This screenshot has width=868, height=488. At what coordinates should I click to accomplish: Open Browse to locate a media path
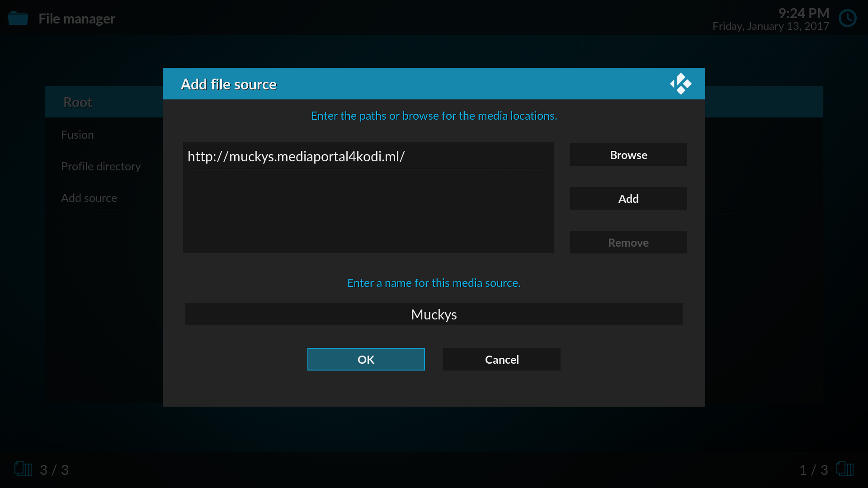click(628, 155)
